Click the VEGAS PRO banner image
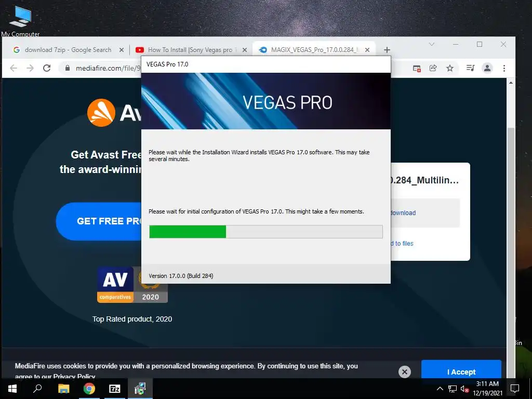This screenshot has width=532, height=399. click(266, 101)
